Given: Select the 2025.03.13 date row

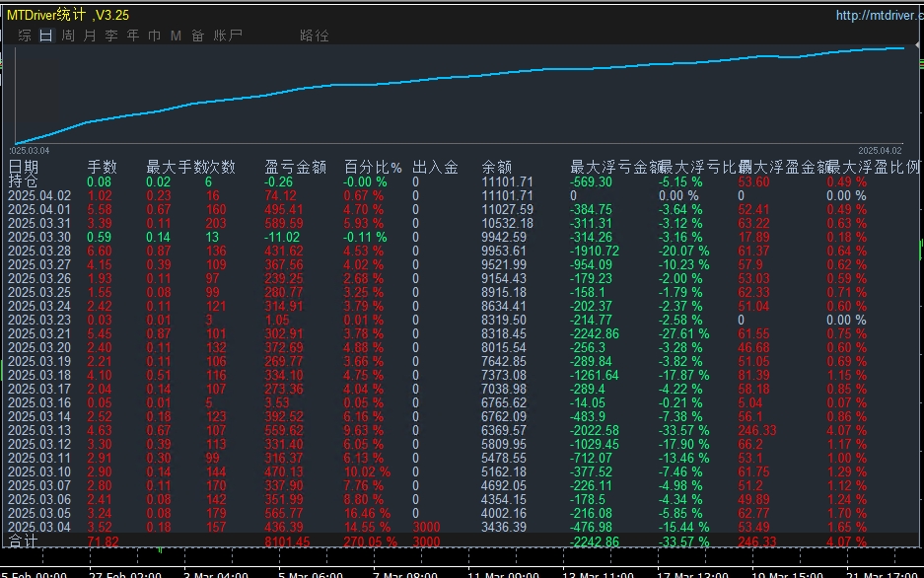Looking at the screenshot, I should pyautogui.click(x=39, y=430).
